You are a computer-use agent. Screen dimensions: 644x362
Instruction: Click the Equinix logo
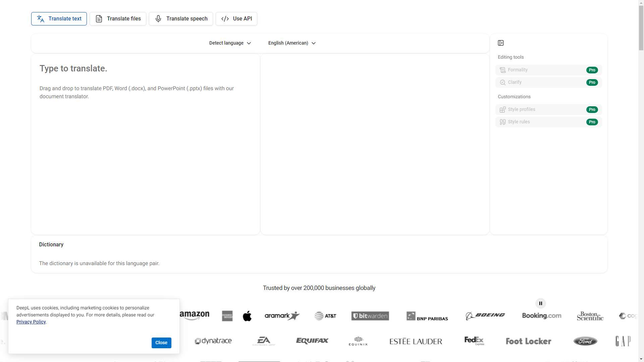pos(358,341)
